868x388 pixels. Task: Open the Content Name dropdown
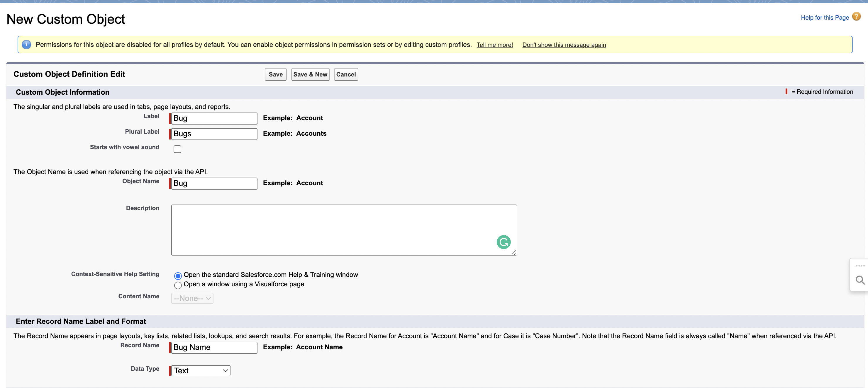(x=192, y=298)
